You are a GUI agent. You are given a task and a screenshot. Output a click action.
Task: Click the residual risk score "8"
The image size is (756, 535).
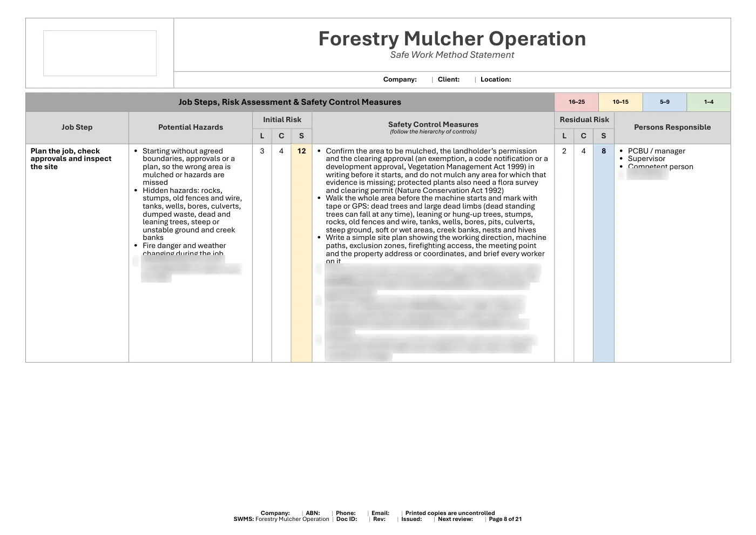pos(604,151)
